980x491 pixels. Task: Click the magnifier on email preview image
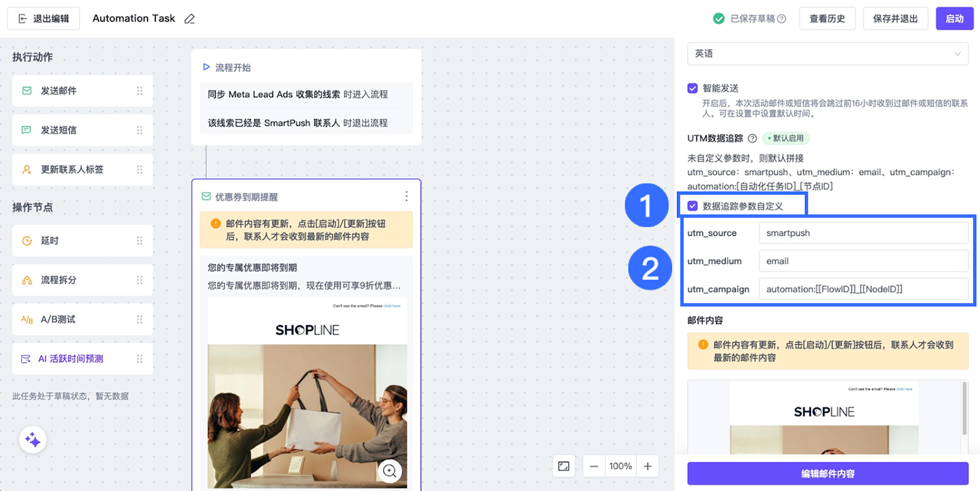[390, 471]
